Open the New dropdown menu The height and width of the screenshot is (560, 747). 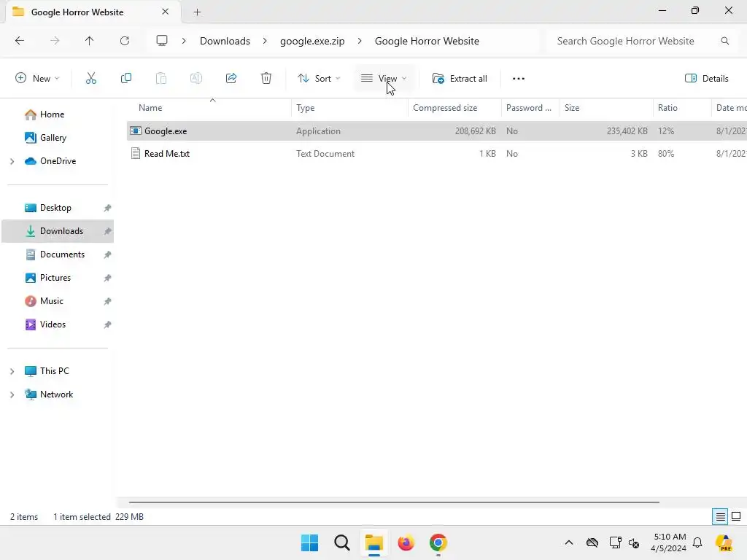tap(38, 79)
